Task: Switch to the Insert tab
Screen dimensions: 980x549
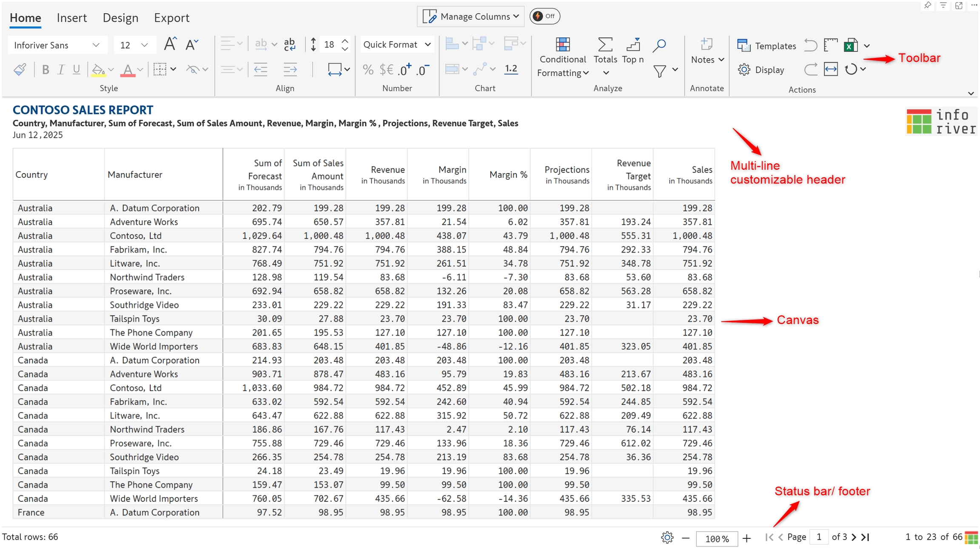Action: (x=71, y=18)
